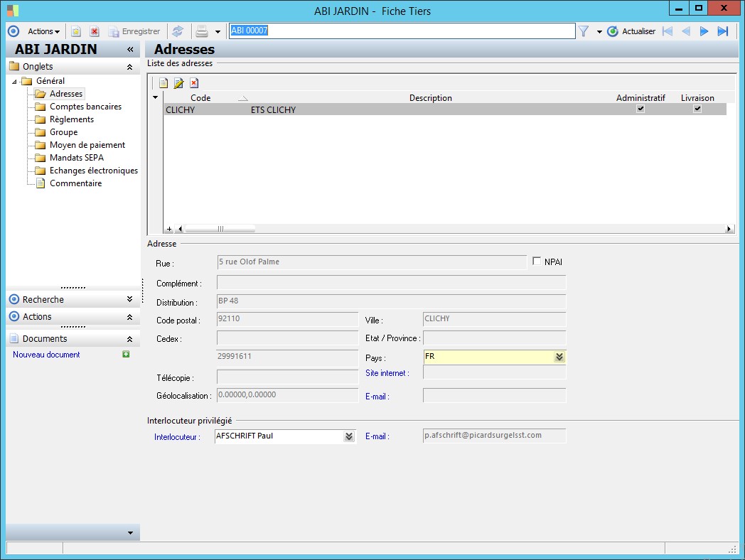Image resolution: width=745 pixels, height=560 pixels.
Task: Open the Interlocuteur dropdown list
Action: pyautogui.click(x=348, y=436)
